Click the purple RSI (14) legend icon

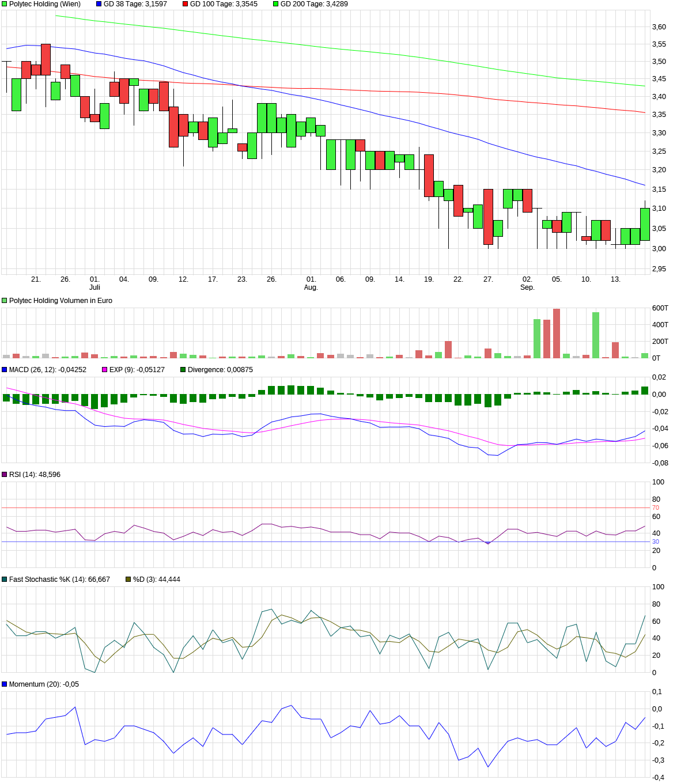click(5, 474)
